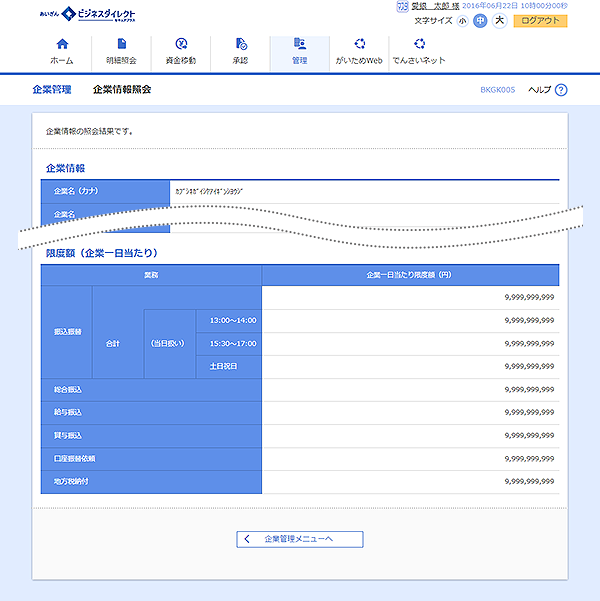Select the 管理 menu label

pyautogui.click(x=299, y=61)
